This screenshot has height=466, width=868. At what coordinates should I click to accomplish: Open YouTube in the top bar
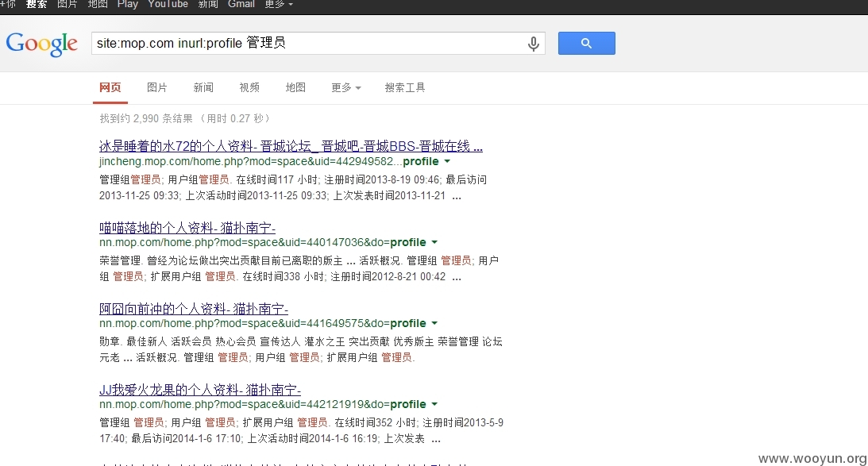168,5
